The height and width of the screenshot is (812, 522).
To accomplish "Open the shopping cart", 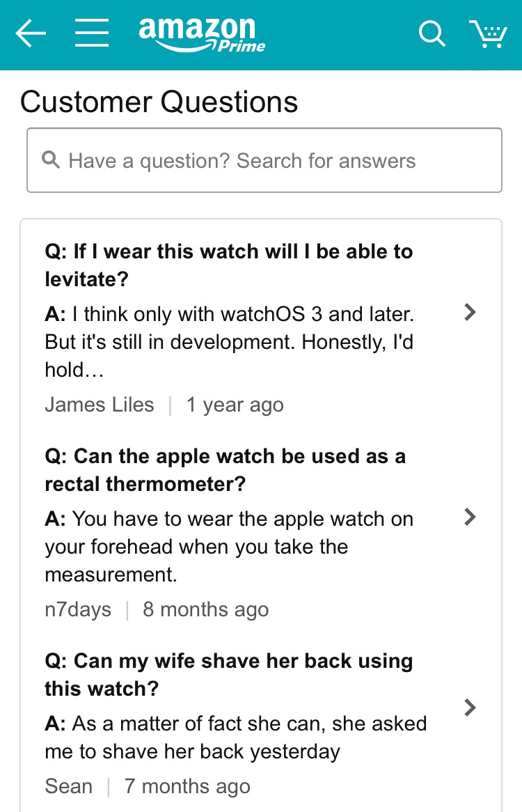I will pyautogui.click(x=488, y=33).
